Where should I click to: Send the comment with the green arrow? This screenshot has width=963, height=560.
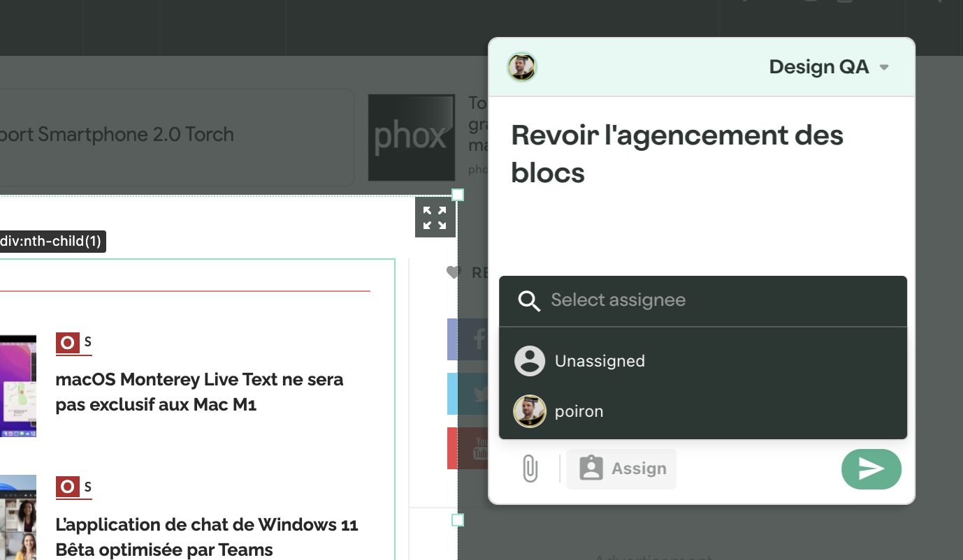click(871, 469)
